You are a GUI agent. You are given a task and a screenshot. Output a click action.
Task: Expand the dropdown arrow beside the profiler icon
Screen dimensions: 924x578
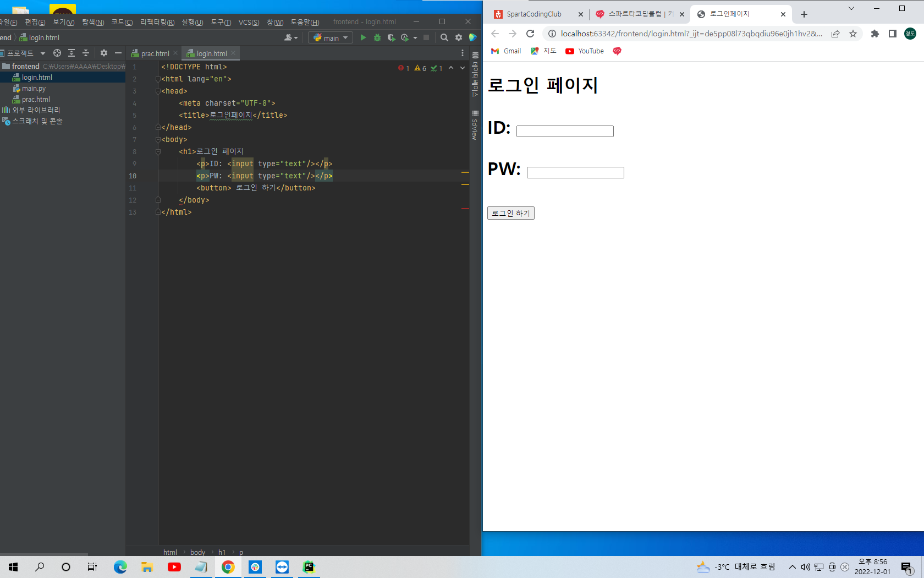coord(415,38)
